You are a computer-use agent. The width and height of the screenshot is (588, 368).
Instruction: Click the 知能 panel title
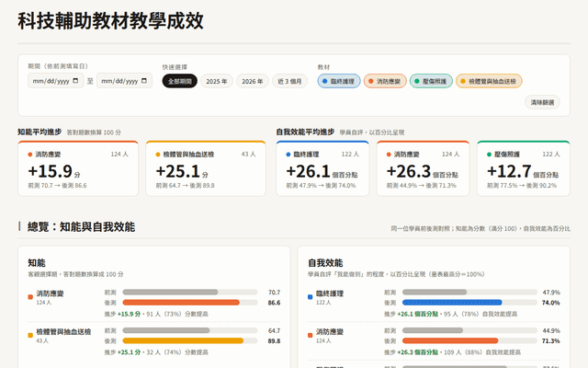(37, 263)
